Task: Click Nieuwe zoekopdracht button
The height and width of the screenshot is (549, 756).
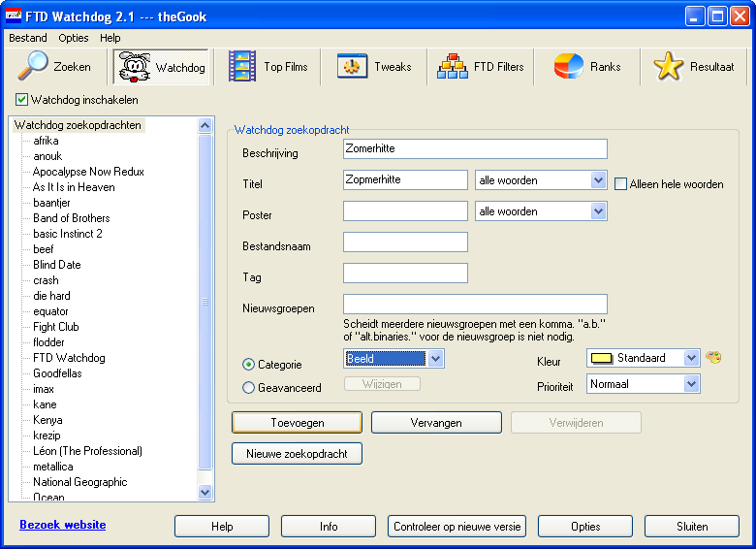Action: (x=297, y=454)
